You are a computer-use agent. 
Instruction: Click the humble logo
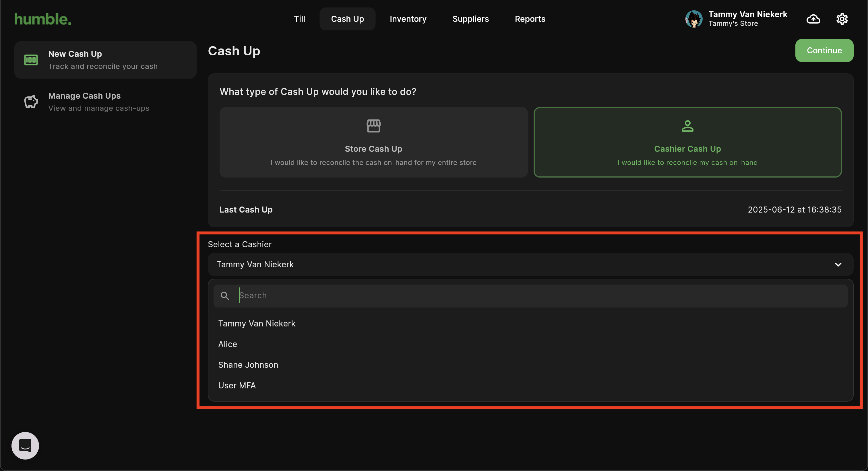click(x=43, y=19)
